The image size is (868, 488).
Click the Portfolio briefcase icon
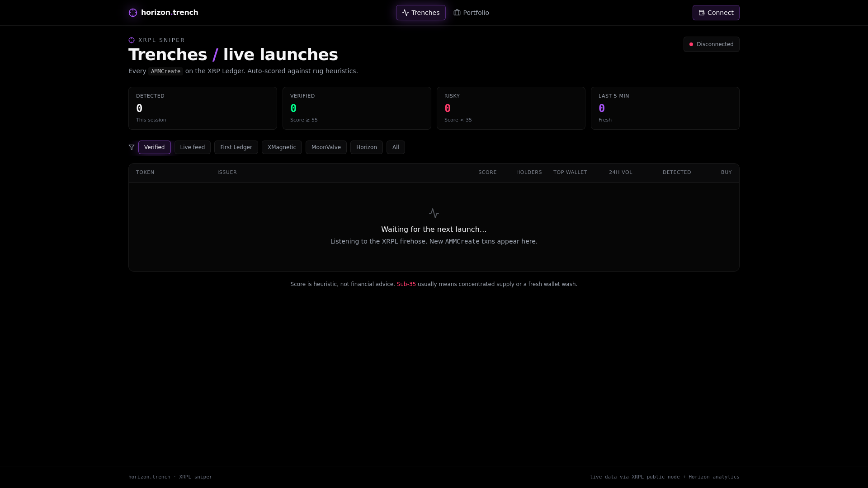pos(457,13)
